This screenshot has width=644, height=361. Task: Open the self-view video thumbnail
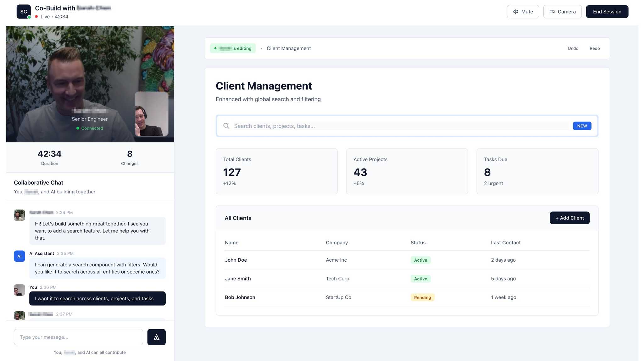tap(151, 114)
